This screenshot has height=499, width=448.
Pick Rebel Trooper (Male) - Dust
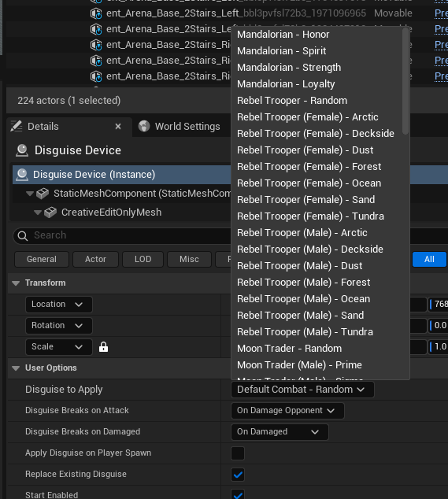(300, 266)
